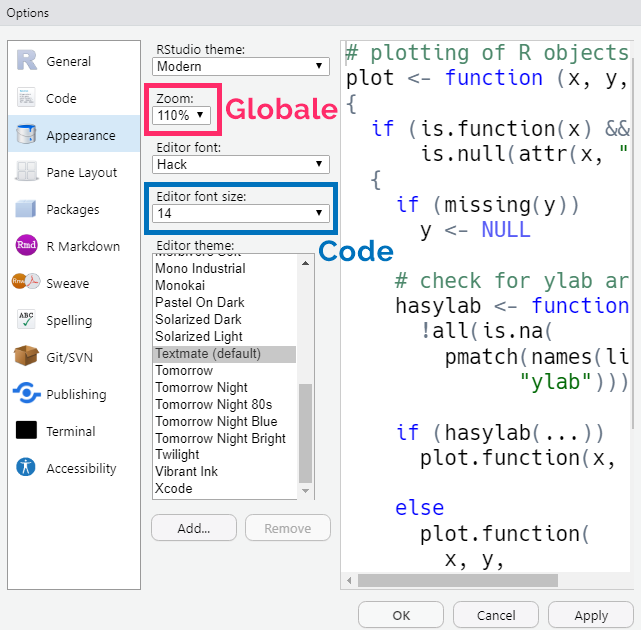Open the Publishing options section
This screenshot has width=641, height=630.
pyautogui.click(x=76, y=395)
